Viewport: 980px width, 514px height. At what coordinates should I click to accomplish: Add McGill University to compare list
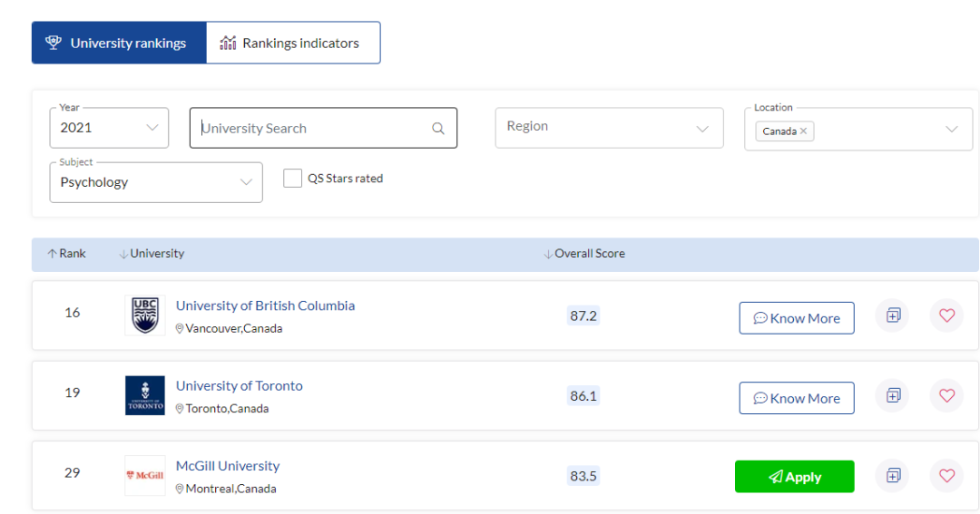893,475
